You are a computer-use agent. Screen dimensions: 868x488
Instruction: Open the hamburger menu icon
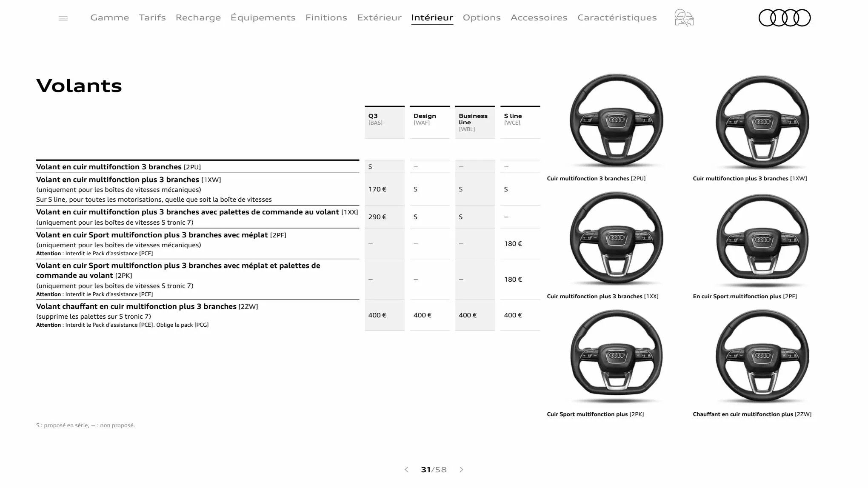tap(63, 18)
